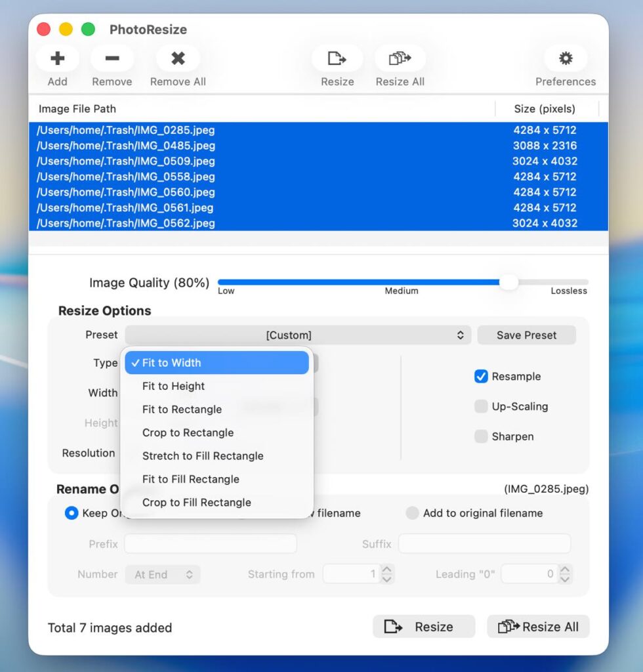Disable the Resample checkbox
The image size is (643, 672).
click(481, 377)
